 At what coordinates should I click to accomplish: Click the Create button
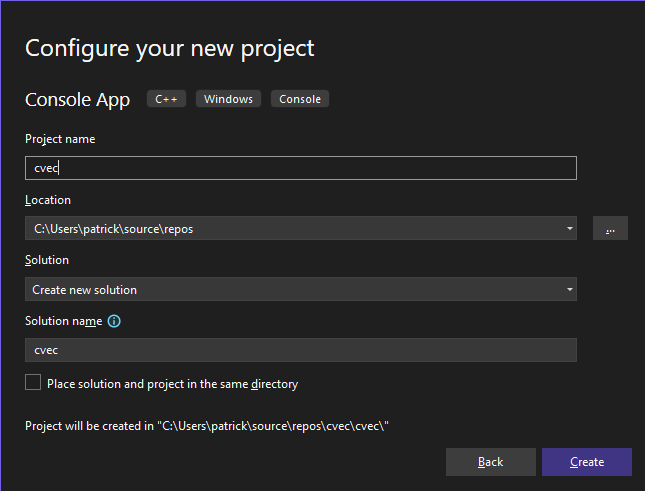(x=587, y=462)
